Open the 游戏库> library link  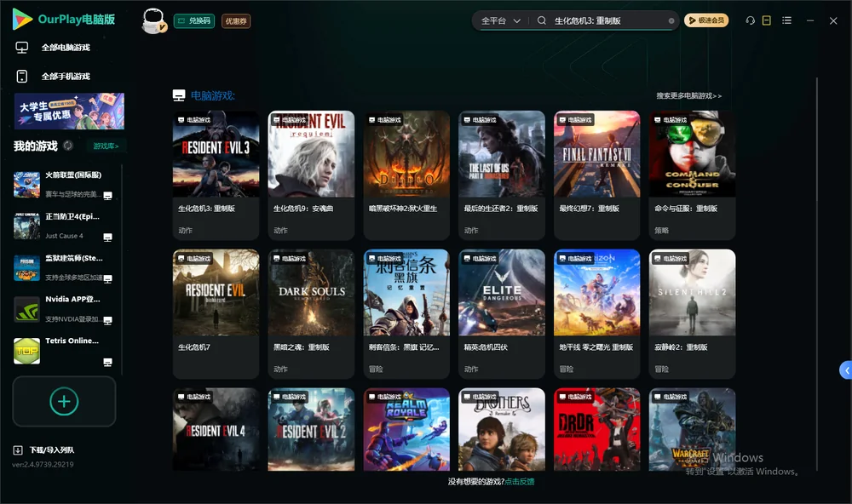pyautogui.click(x=106, y=146)
